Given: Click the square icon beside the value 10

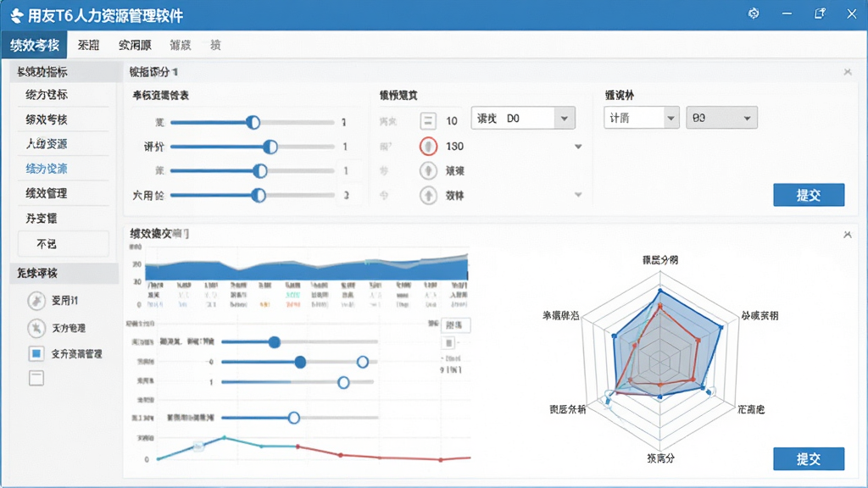Looking at the screenshot, I should 427,120.
